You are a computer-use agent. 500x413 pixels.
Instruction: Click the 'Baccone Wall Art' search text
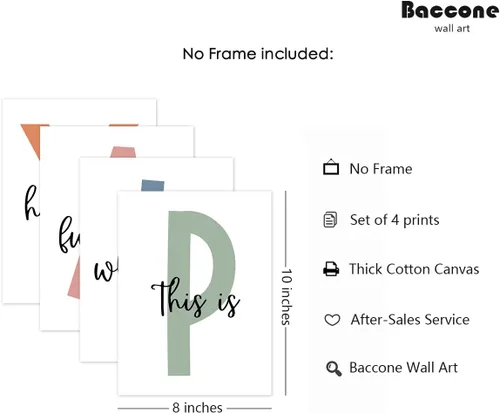pos(403,368)
